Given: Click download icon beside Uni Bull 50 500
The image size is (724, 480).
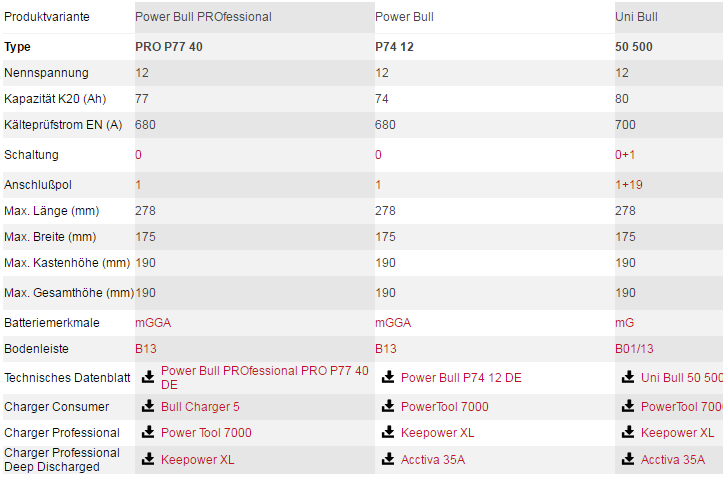Looking at the screenshot, I should [628, 377].
